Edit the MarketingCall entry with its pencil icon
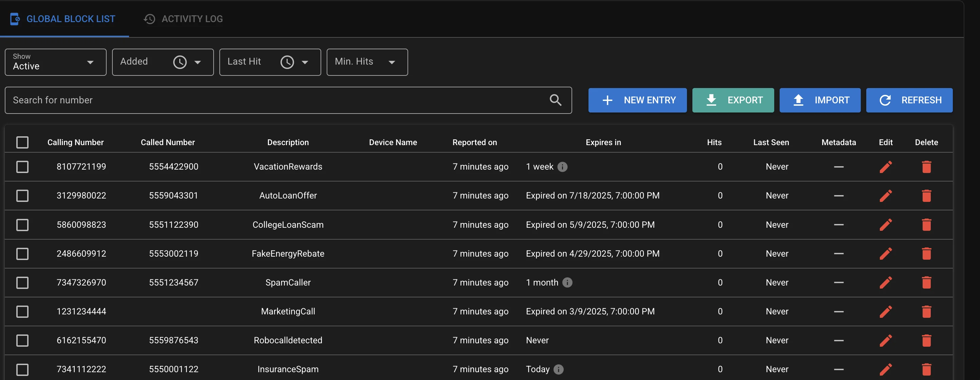Screen dimensions: 980x380 pos(886,311)
